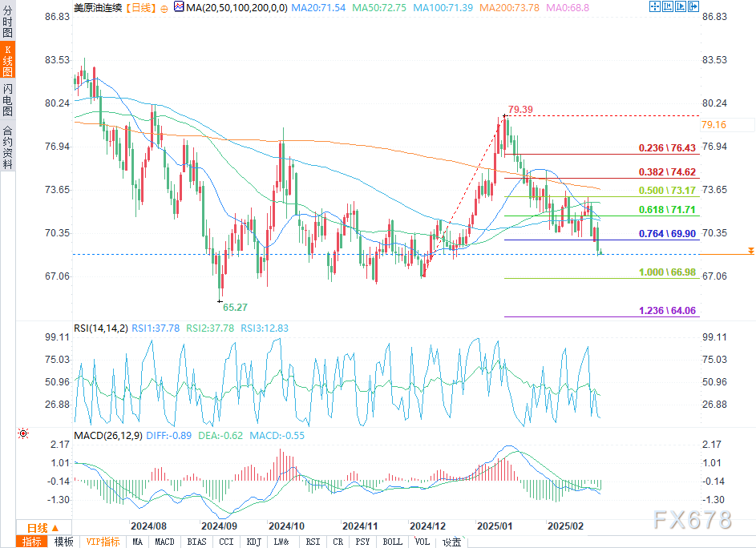Image resolution: width=756 pixels, height=548 pixels.
Task: Open the 设置 settings button in indicator bar
Action: pos(451,542)
